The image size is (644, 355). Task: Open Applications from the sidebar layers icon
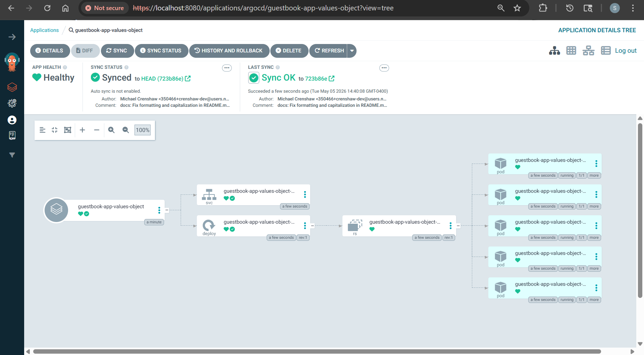tap(12, 87)
